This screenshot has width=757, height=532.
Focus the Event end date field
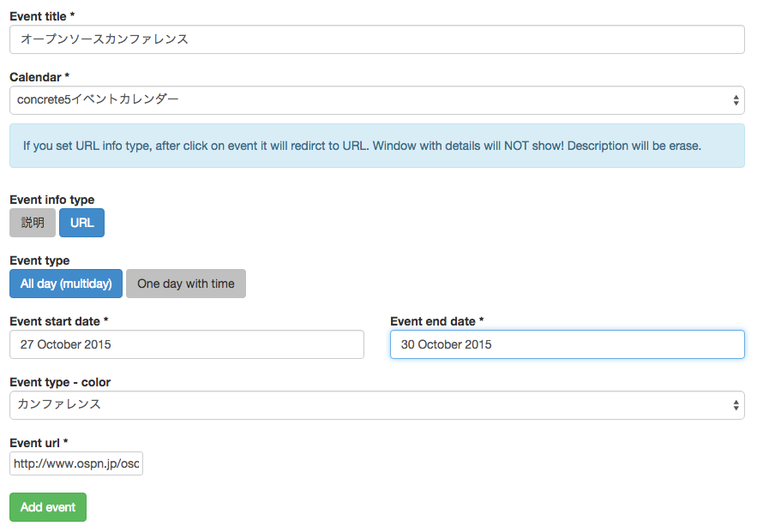pyautogui.click(x=568, y=344)
